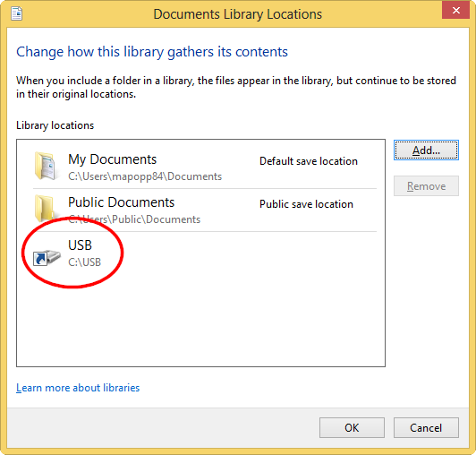Select the My Documents location name
Viewport: 476px width, 455px height.
pyautogui.click(x=113, y=159)
